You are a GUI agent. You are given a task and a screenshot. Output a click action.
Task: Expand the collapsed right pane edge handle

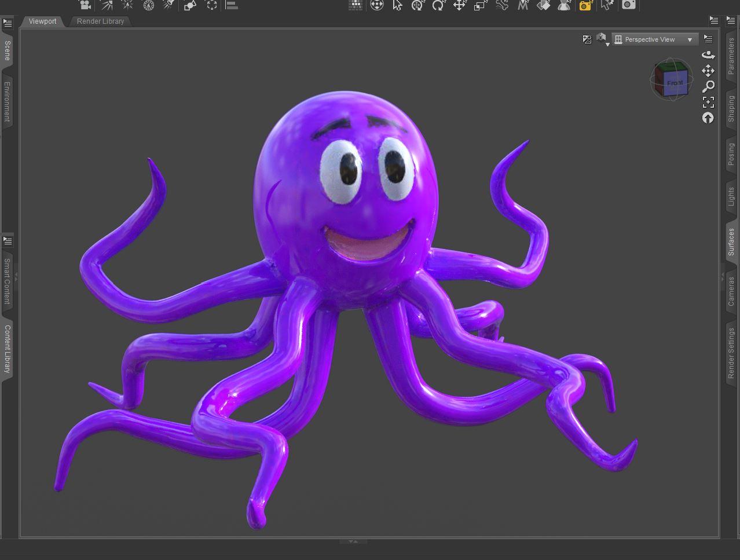click(x=722, y=278)
